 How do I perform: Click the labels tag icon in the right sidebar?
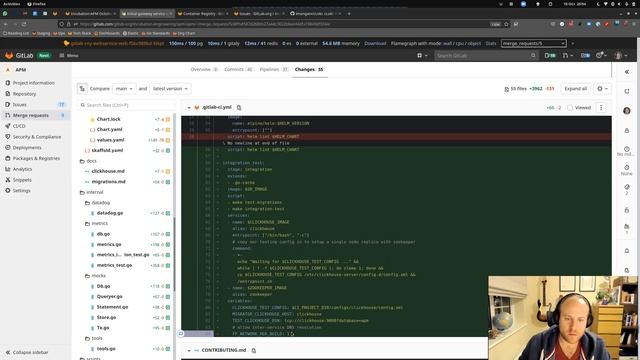[x=627, y=187]
